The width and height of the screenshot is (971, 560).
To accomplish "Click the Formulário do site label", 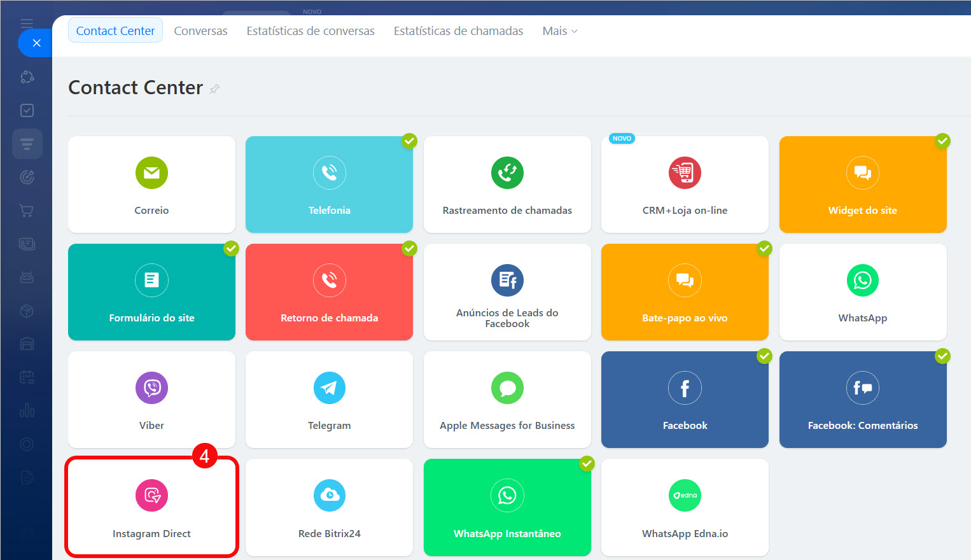I will 151,318.
